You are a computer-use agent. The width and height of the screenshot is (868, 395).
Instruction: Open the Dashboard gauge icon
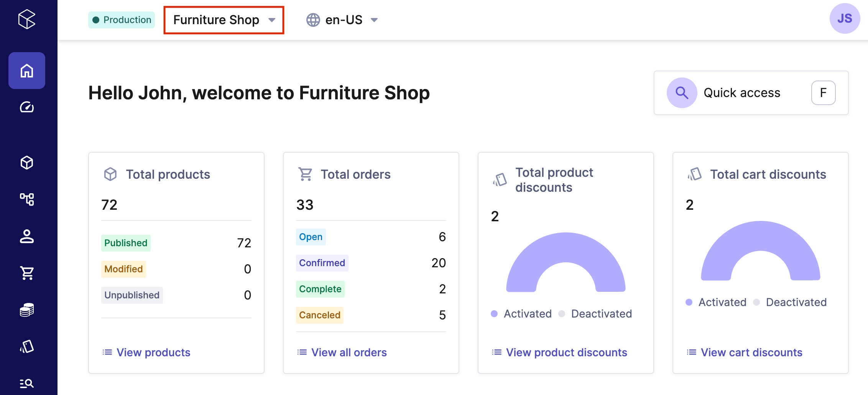point(27,107)
